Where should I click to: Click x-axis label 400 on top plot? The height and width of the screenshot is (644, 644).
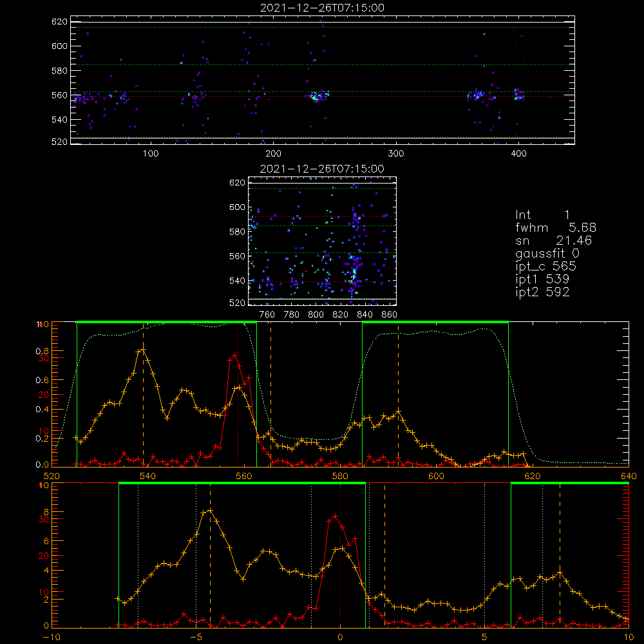(x=518, y=154)
